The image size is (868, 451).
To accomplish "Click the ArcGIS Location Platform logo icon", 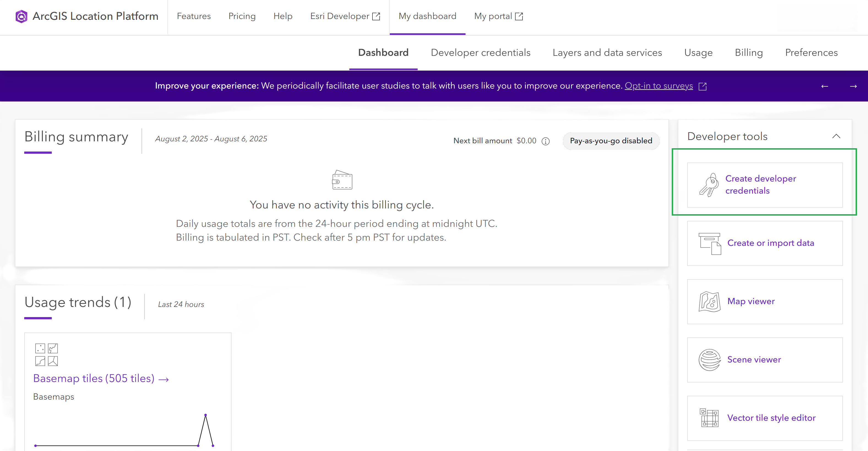I will pos(21,16).
